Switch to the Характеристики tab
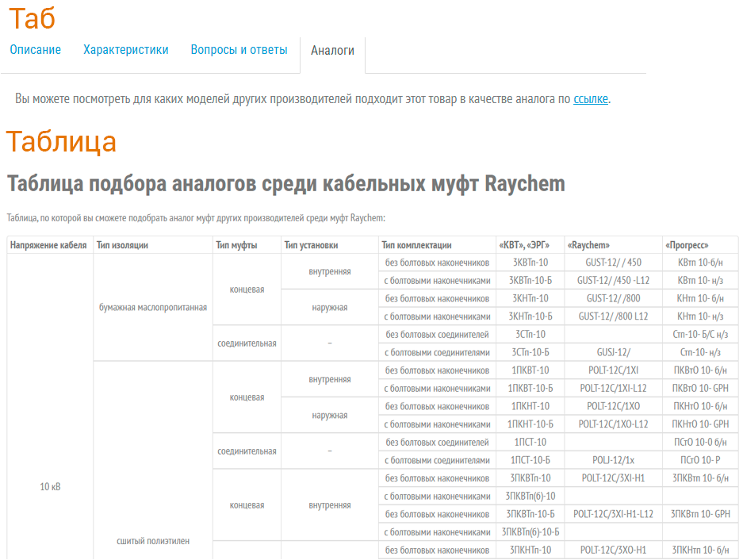 point(126,50)
